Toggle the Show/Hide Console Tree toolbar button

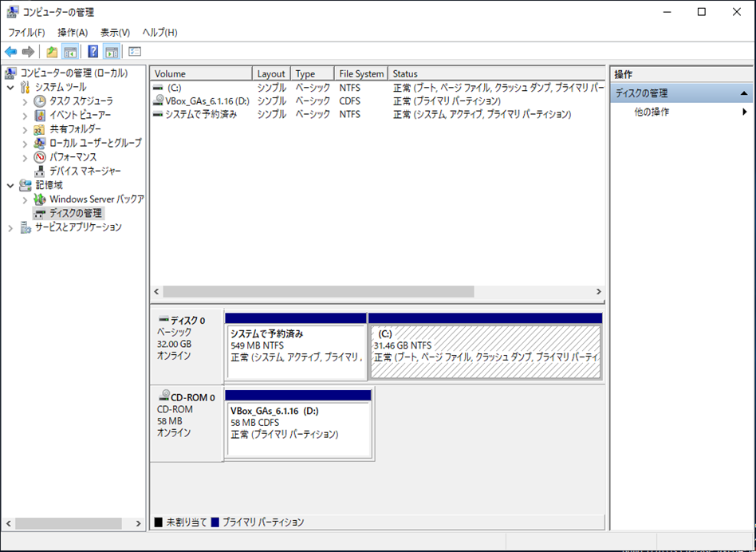coord(70,52)
